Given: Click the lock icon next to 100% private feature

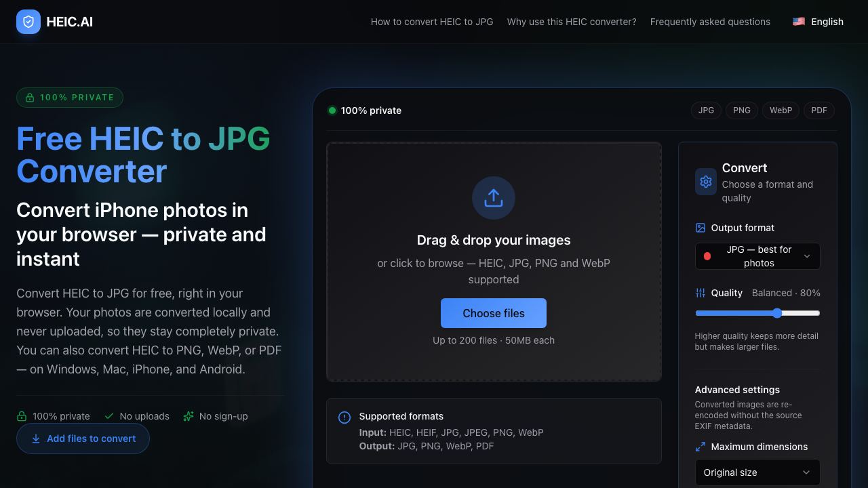Looking at the screenshot, I should coord(22,416).
